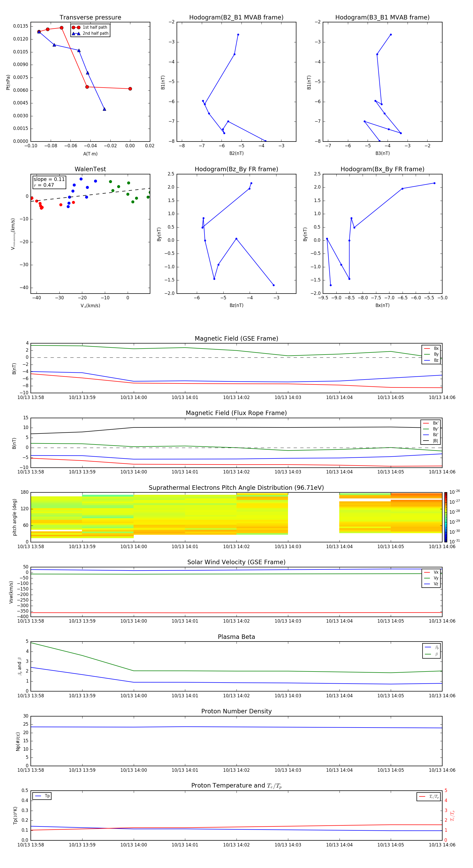Click the 'Suprathermal Electrons Pitch Angle Distribution' title
The image size is (473, 868).
[236, 488]
